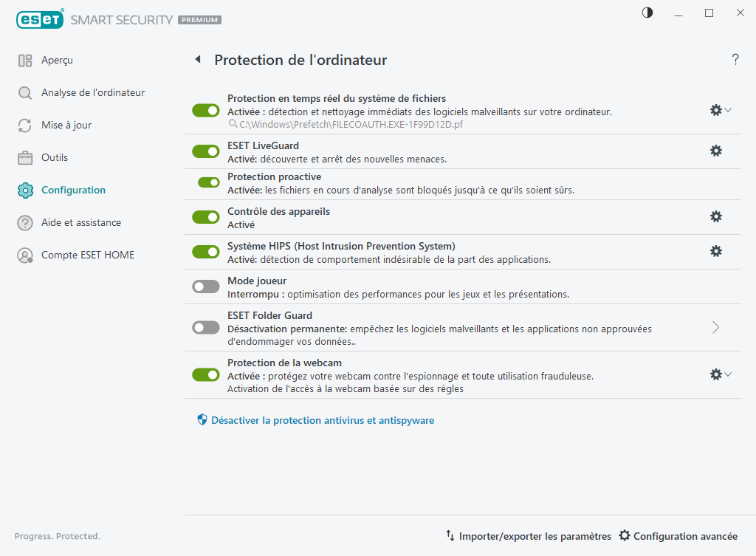Disable Protection en temps réel du système de fichiers
Image resolution: width=756 pixels, height=556 pixels.
tap(205, 110)
